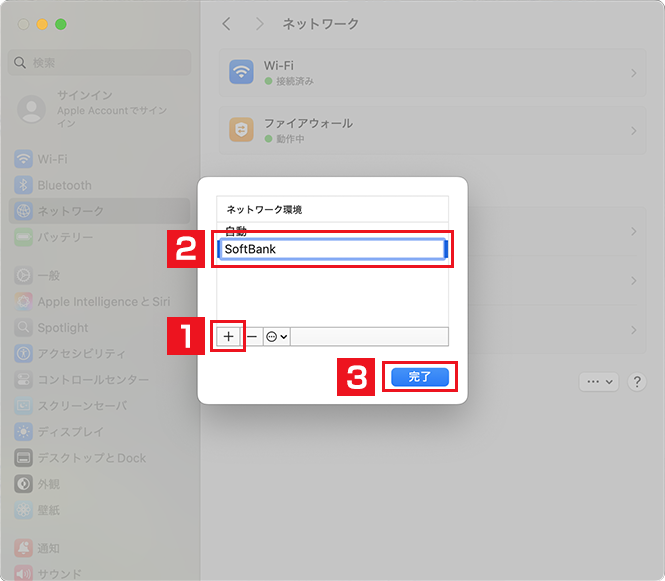Click the Spotlight sidebar label
The image size is (665, 581).
point(63,328)
